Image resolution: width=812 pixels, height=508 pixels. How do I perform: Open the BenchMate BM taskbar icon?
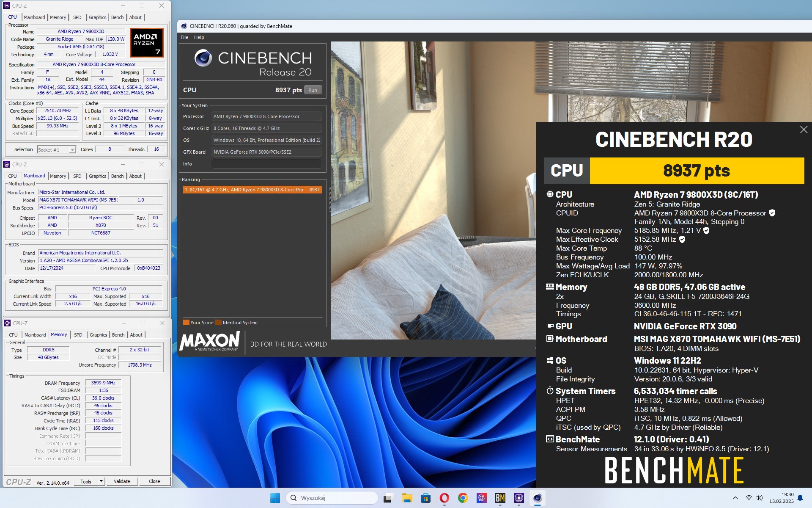[500, 498]
